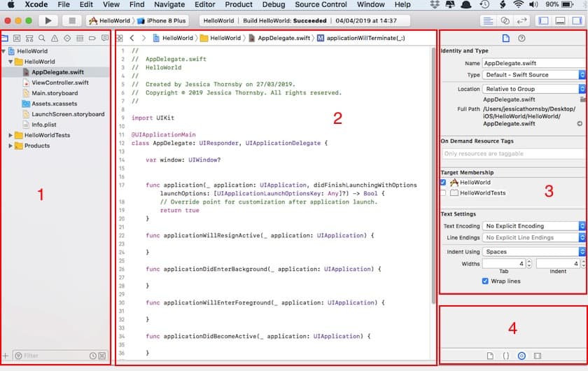Viewport: 588px width, 371px height.
Task: Open the Source Control menu
Action: [x=321, y=4]
